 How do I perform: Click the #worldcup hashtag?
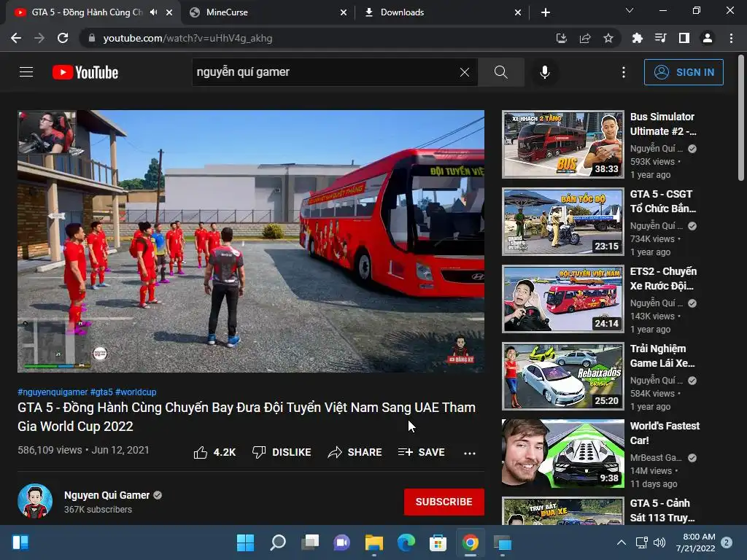point(136,392)
